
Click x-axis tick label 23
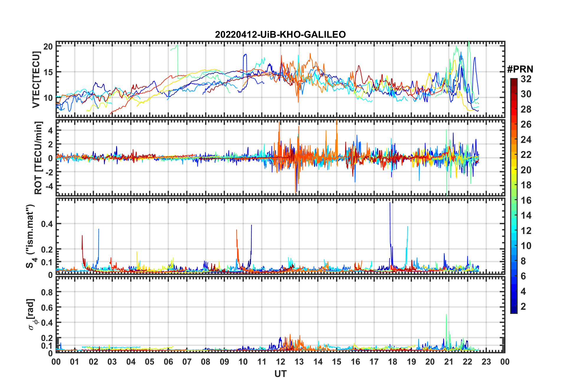(486, 362)
